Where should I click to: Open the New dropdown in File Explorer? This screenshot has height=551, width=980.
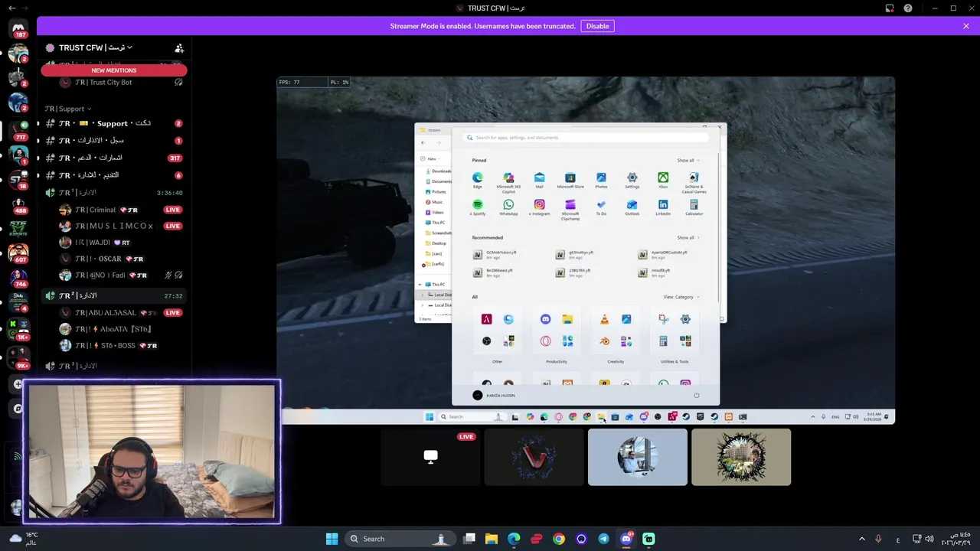(429, 158)
